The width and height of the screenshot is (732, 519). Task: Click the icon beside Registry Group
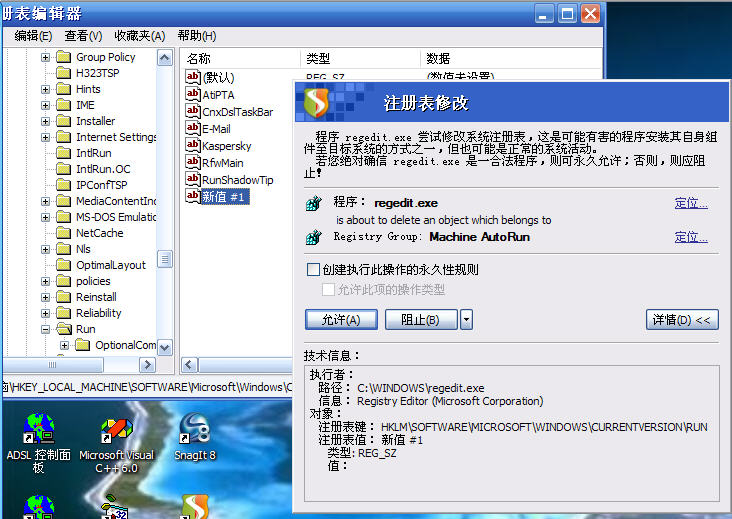point(314,237)
